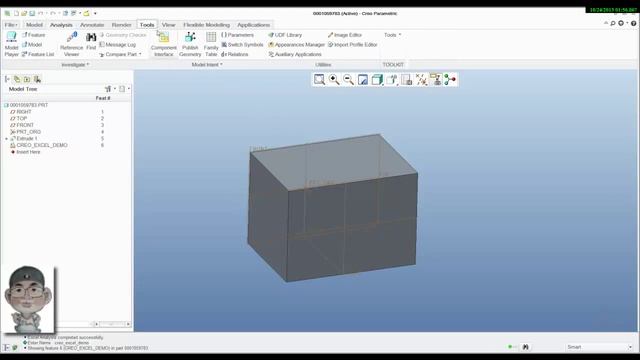This screenshot has width=640, height=360.
Task: Open Datum Display Filters icon
Action: point(421,80)
